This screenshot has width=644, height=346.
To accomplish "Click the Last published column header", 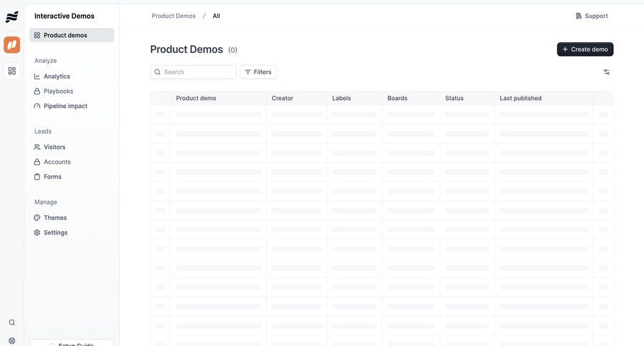I will tap(520, 98).
